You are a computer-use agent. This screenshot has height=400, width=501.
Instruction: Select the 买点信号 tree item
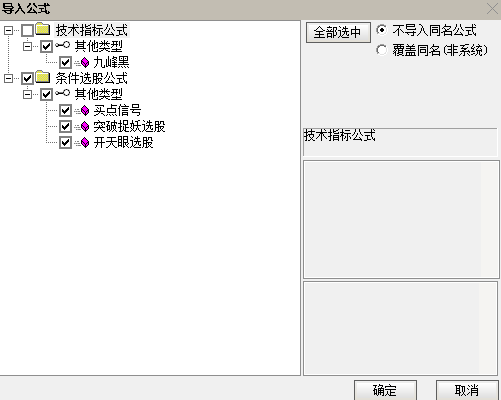[x=117, y=110]
